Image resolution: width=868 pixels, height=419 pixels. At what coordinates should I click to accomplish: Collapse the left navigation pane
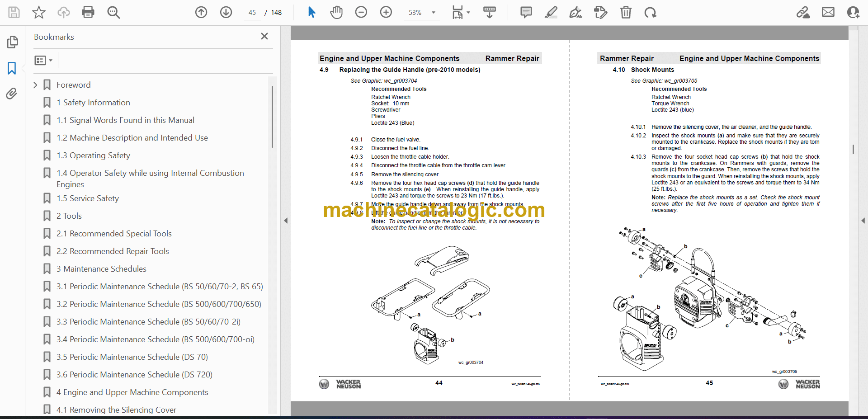pos(286,221)
